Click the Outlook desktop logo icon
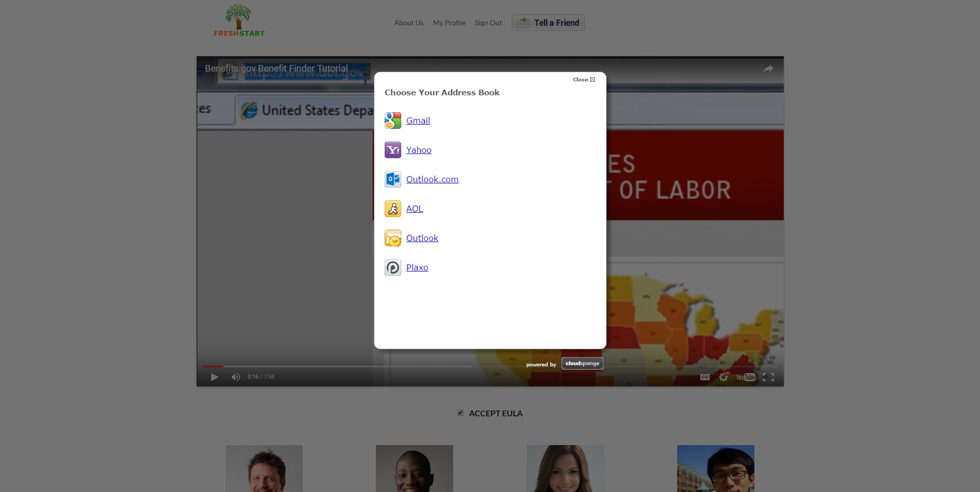Image resolution: width=980 pixels, height=492 pixels. [x=393, y=238]
